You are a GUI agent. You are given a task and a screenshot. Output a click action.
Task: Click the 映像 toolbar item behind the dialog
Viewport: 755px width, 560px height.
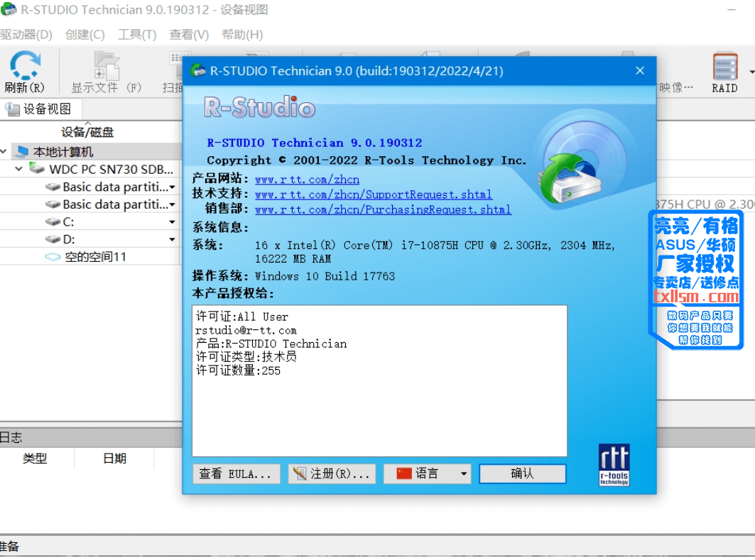[676, 87]
